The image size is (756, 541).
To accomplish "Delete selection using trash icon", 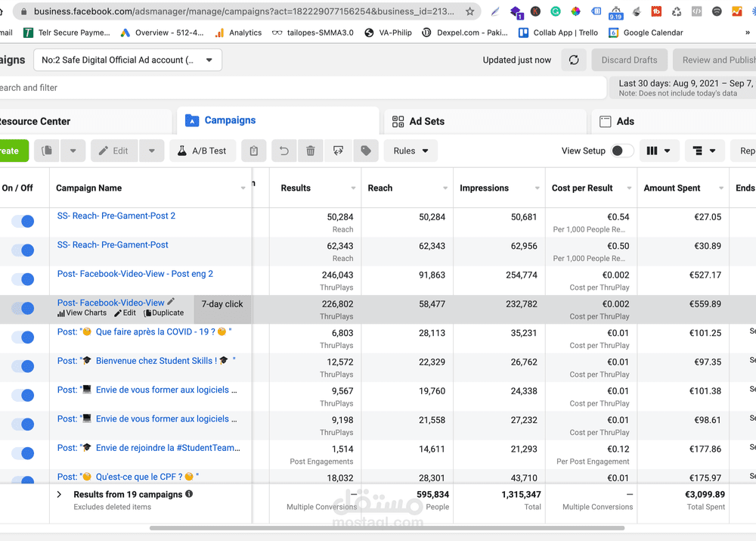I will pyautogui.click(x=311, y=151).
